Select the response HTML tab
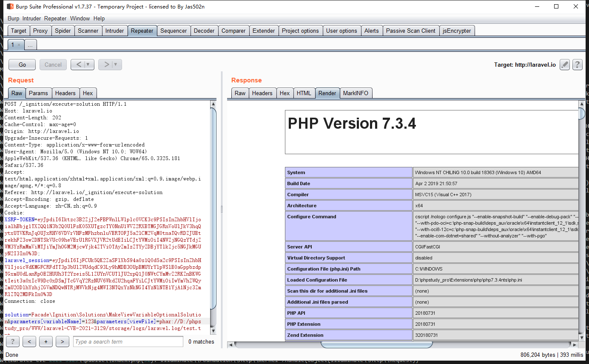This screenshot has width=589, height=364. [x=304, y=93]
